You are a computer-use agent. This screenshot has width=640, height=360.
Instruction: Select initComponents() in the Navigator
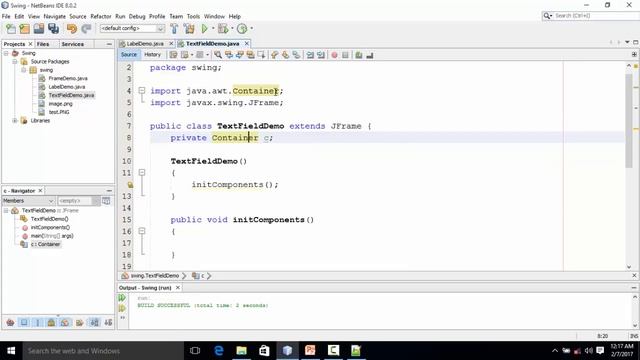tap(50, 227)
